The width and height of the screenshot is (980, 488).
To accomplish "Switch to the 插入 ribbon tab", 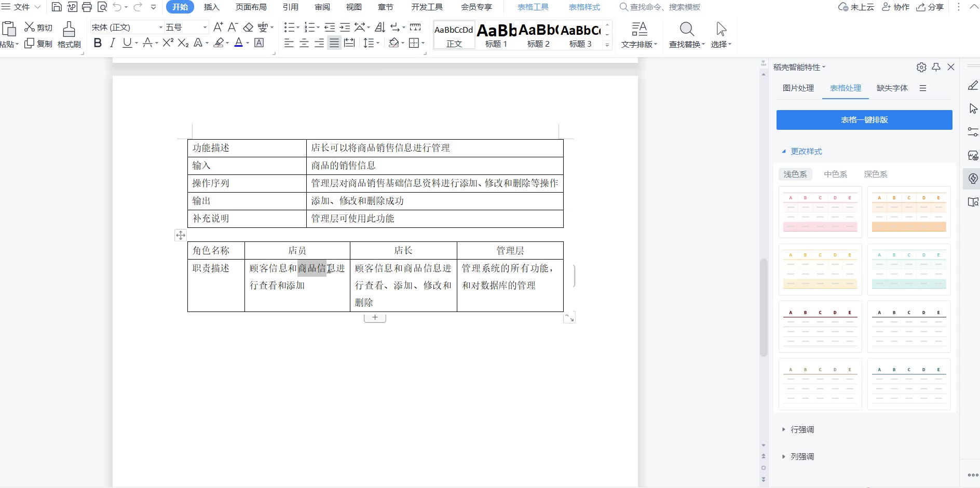I will coord(211,7).
